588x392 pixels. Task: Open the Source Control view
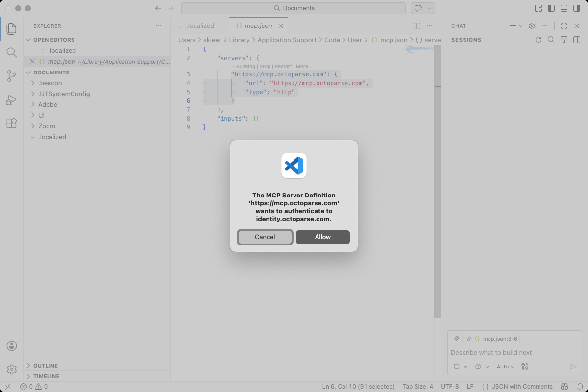pos(12,76)
